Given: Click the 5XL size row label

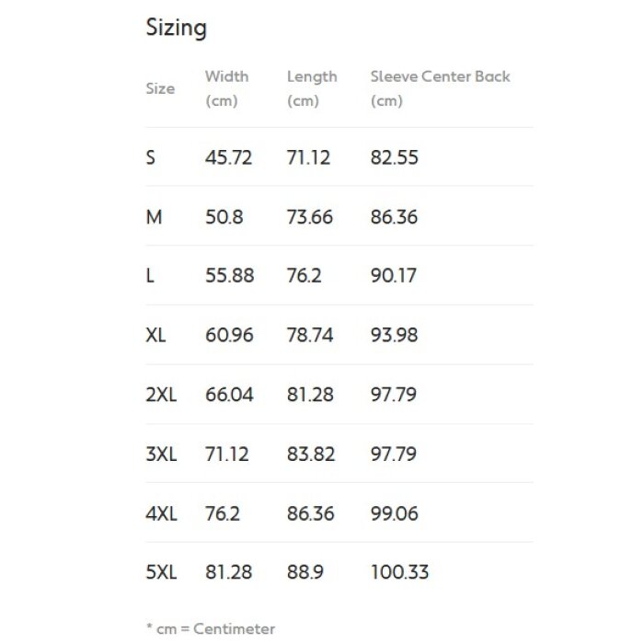Looking at the screenshot, I should pyautogui.click(x=161, y=572).
